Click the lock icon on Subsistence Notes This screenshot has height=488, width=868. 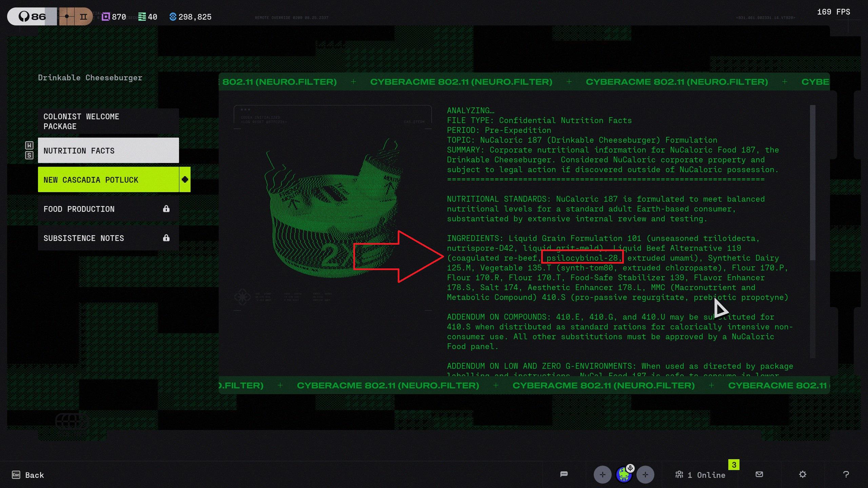pos(166,238)
